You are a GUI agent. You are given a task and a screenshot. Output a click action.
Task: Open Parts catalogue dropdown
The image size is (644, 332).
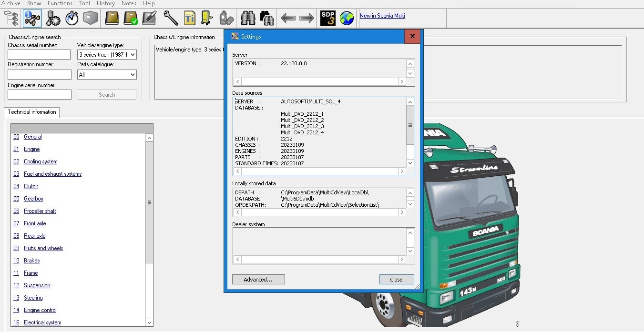(107, 75)
